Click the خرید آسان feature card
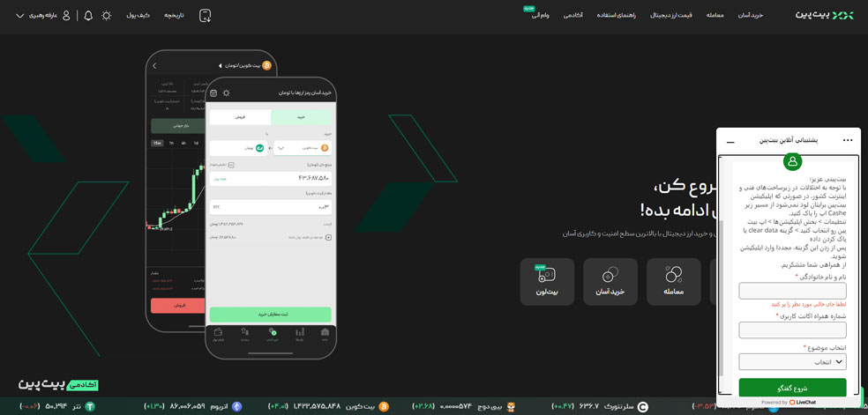The image size is (868, 415). [x=610, y=281]
